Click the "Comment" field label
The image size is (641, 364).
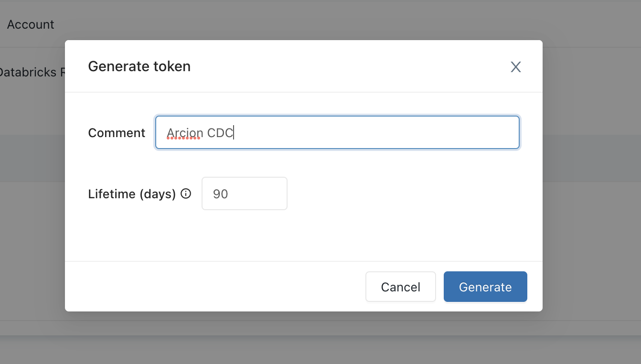(117, 133)
